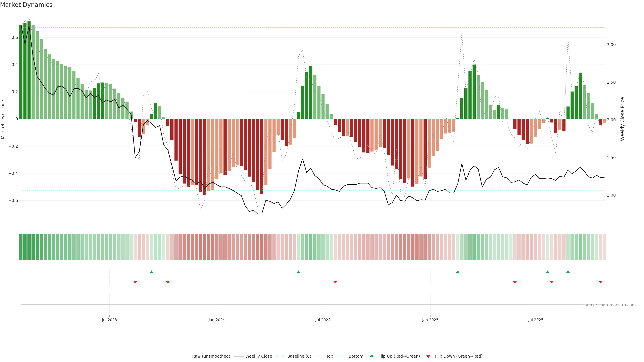The image size is (644, 362).
Task: Click the green flip-up marker just after Jan 2025
Action: point(458,272)
